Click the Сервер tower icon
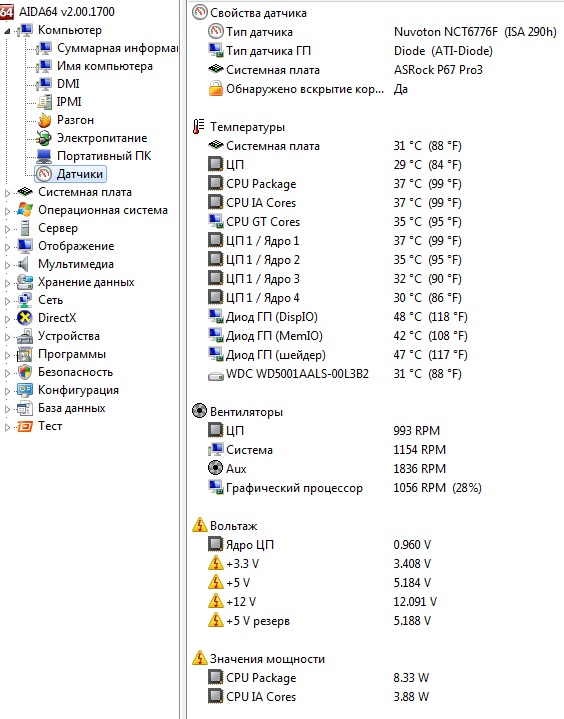 click(x=25, y=228)
